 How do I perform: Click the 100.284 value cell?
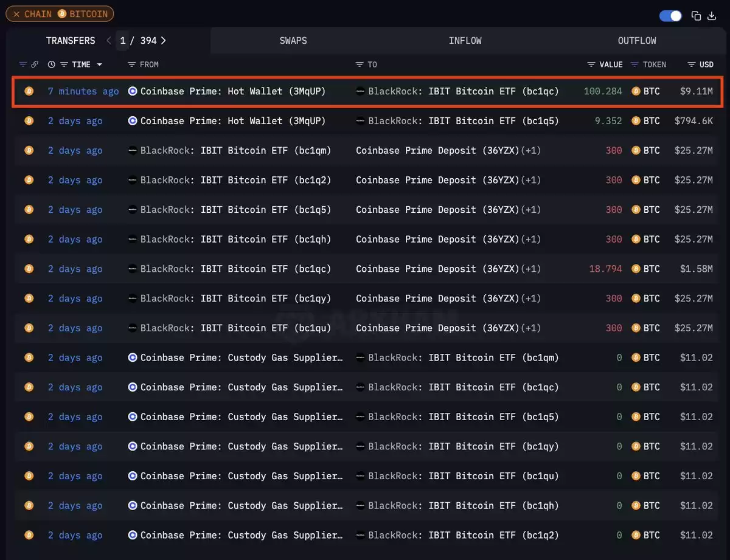click(603, 91)
